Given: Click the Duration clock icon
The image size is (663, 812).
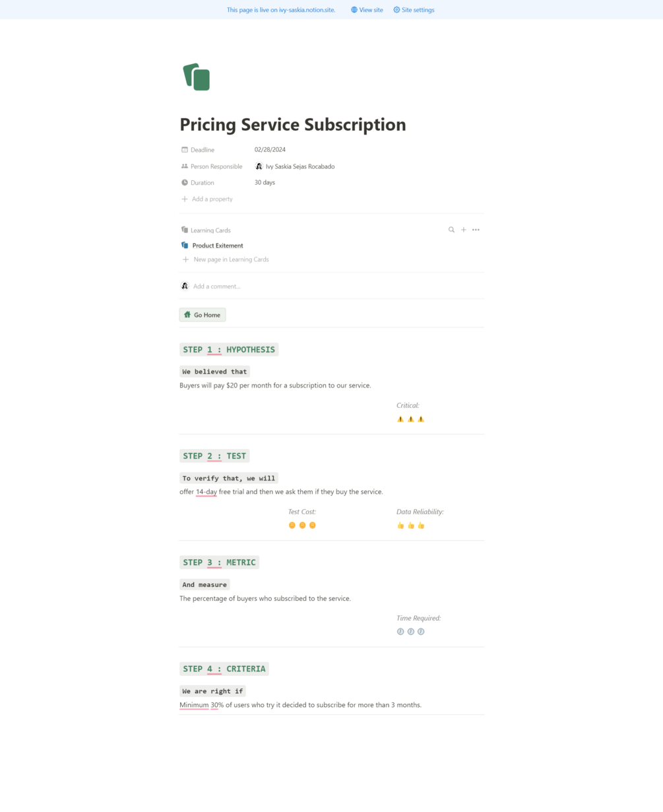Looking at the screenshot, I should [185, 183].
